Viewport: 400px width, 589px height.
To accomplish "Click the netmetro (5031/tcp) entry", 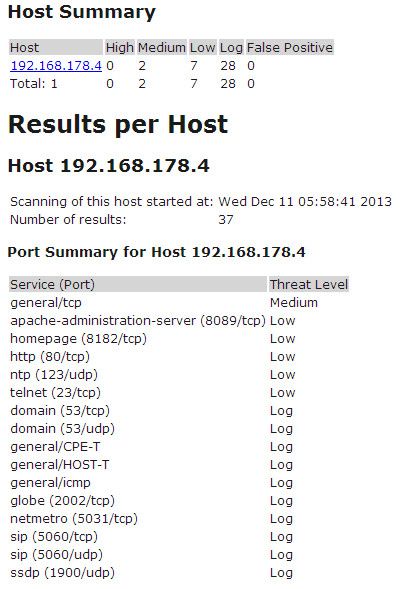I will coord(74,519).
